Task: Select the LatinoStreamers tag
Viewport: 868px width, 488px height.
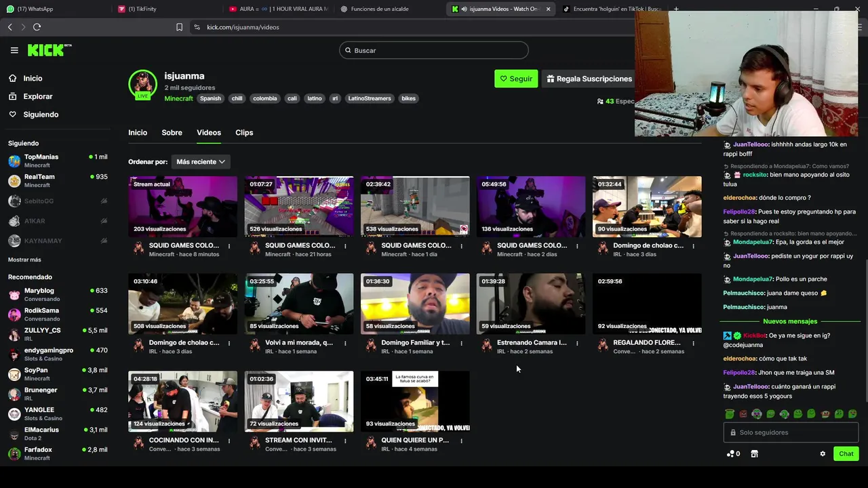Action: tap(369, 98)
